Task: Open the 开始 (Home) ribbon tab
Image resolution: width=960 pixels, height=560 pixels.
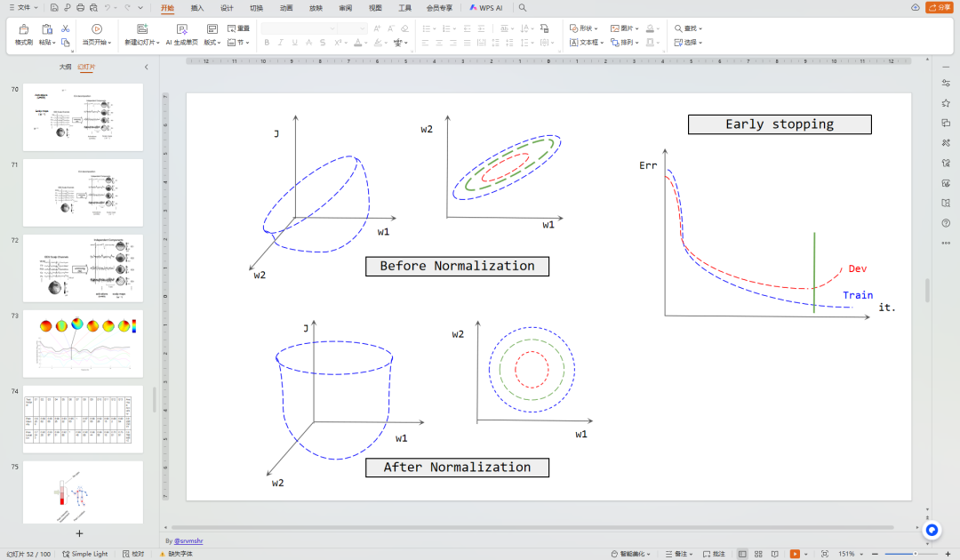Action: (x=167, y=8)
